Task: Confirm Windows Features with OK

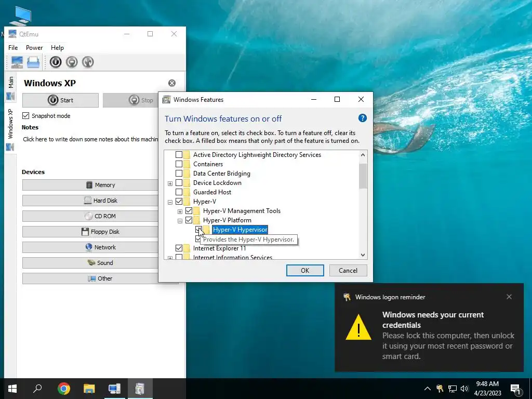Action: (304, 270)
